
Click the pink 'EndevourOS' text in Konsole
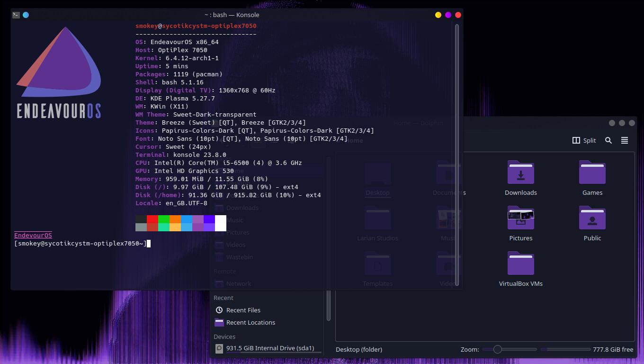pyautogui.click(x=33, y=235)
